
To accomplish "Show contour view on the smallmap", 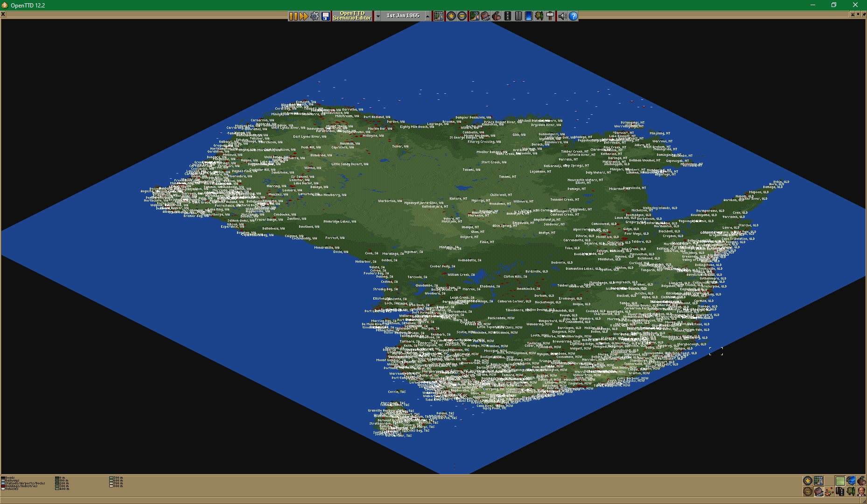I will 840,481.
